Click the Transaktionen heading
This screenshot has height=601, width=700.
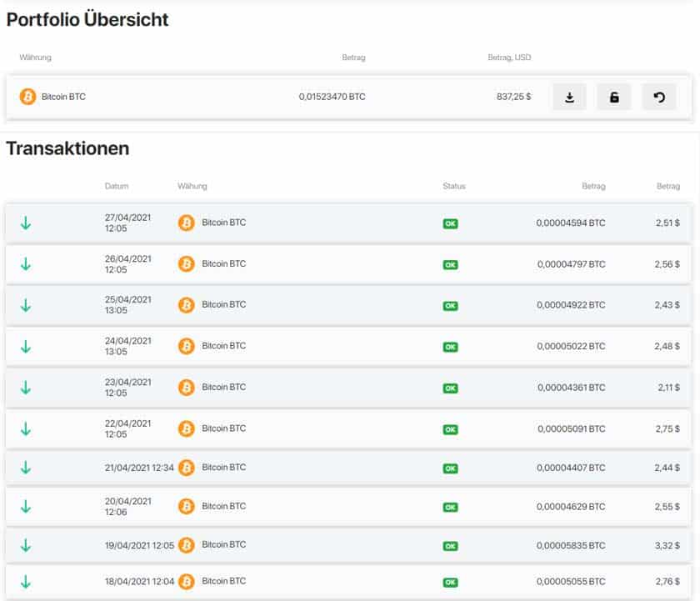point(67,148)
